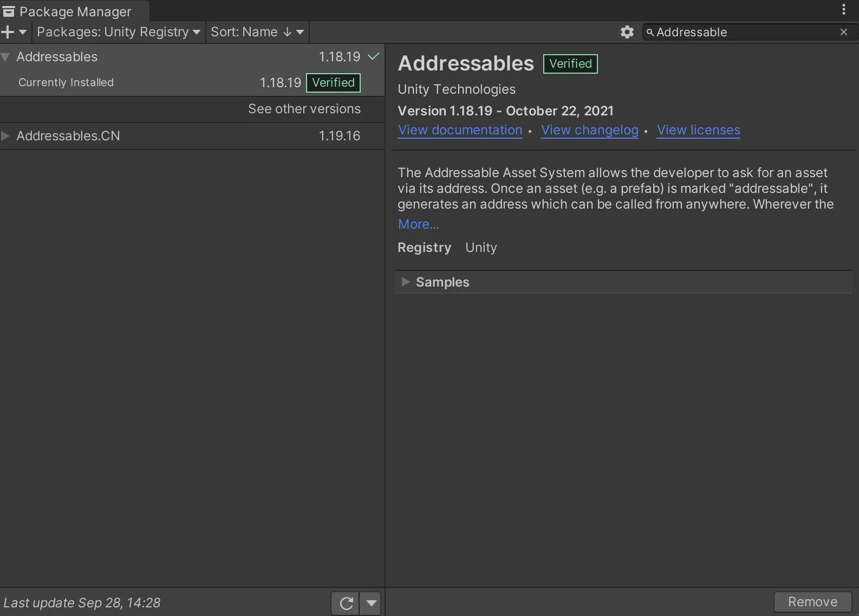
Task: Open the View documentation link
Action: 460,130
